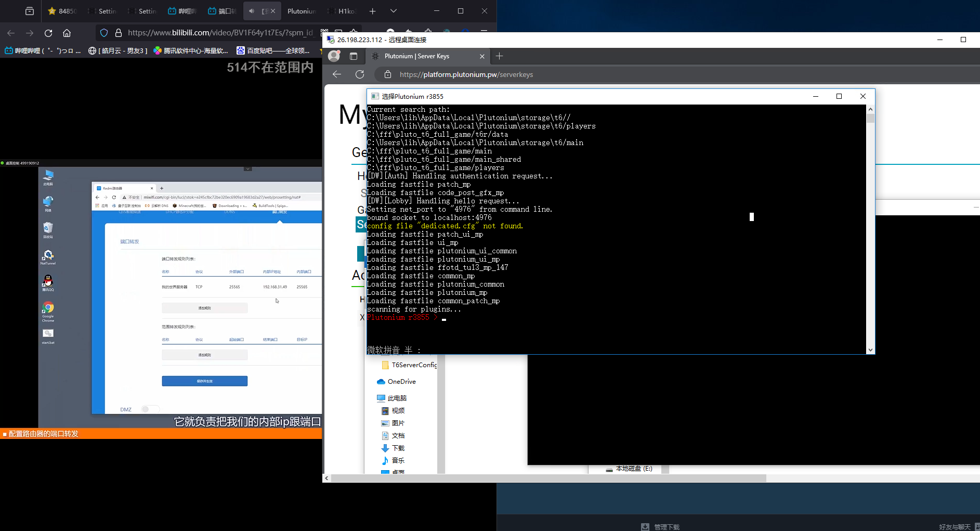980x531 pixels.
Task: Open Edge vertical tabs panel icon
Action: [x=354, y=56]
